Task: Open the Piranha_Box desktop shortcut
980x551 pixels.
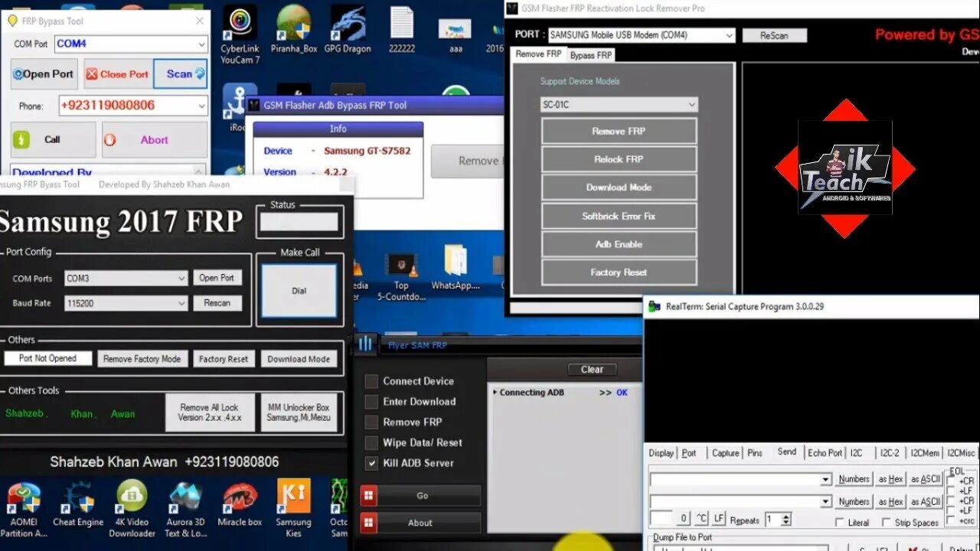Action: 294,31
